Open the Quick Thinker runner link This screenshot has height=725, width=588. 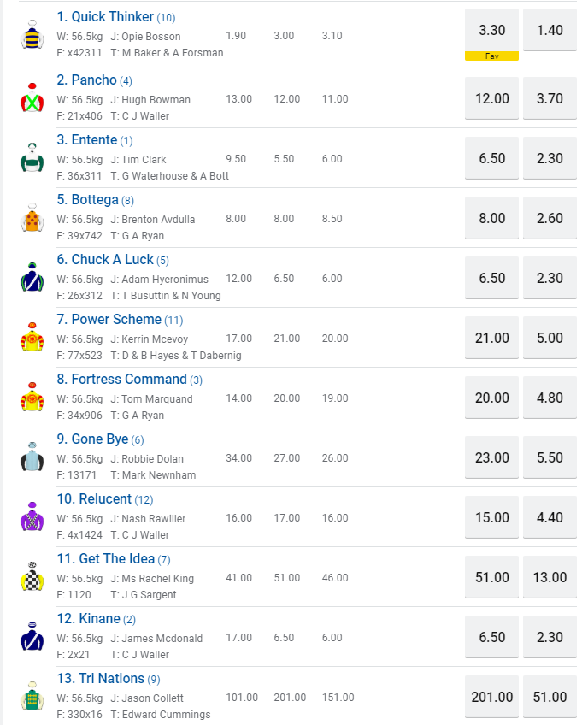coord(104,17)
